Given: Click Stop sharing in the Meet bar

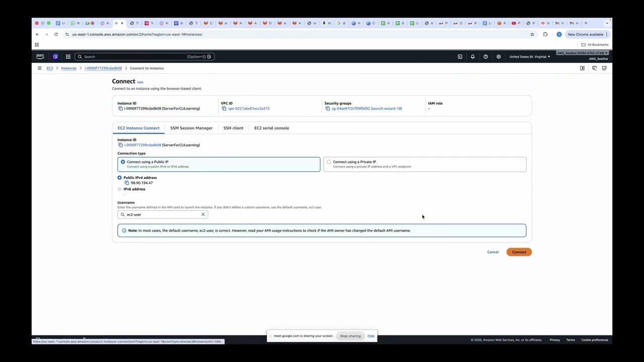Looking at the screenshot, I should pos(350,336).
